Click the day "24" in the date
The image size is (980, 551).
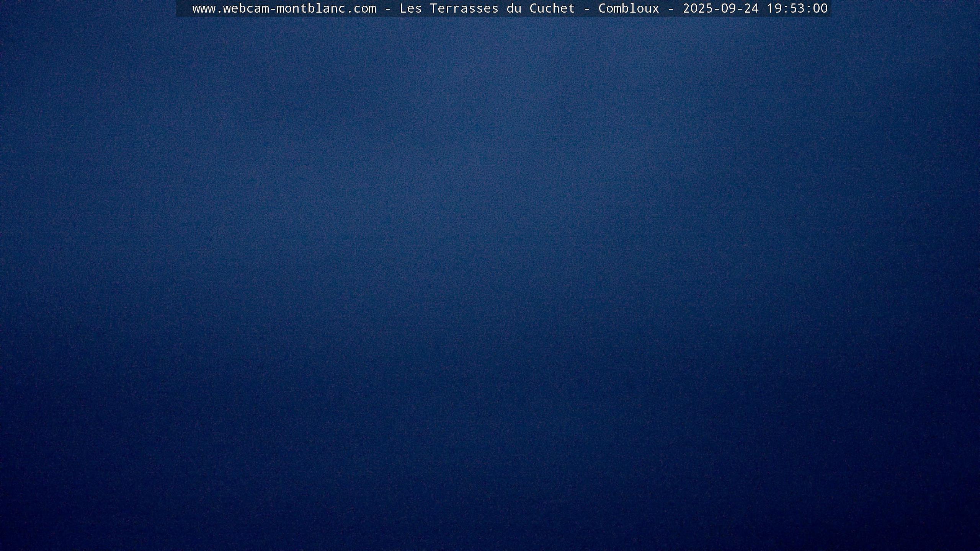tap(751, 8)
